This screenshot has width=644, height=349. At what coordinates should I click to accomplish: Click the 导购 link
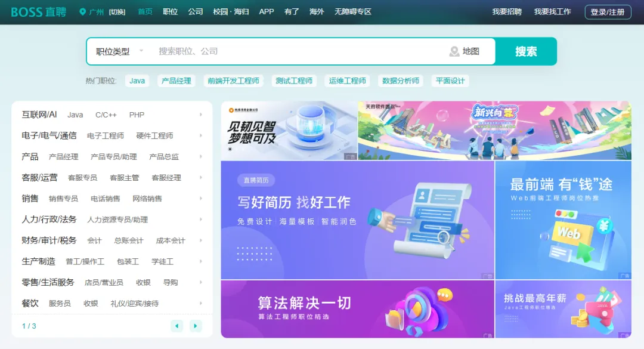[171, 282]
